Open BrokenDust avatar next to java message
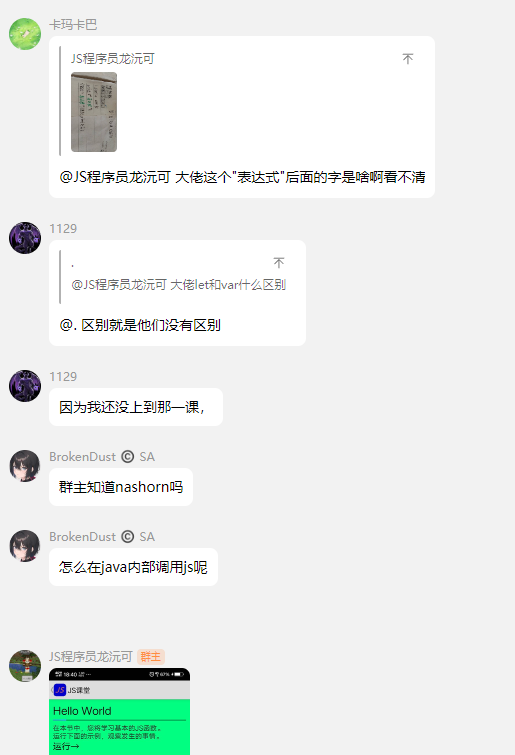This screenshot has width=515, height=755. [25, 546]
